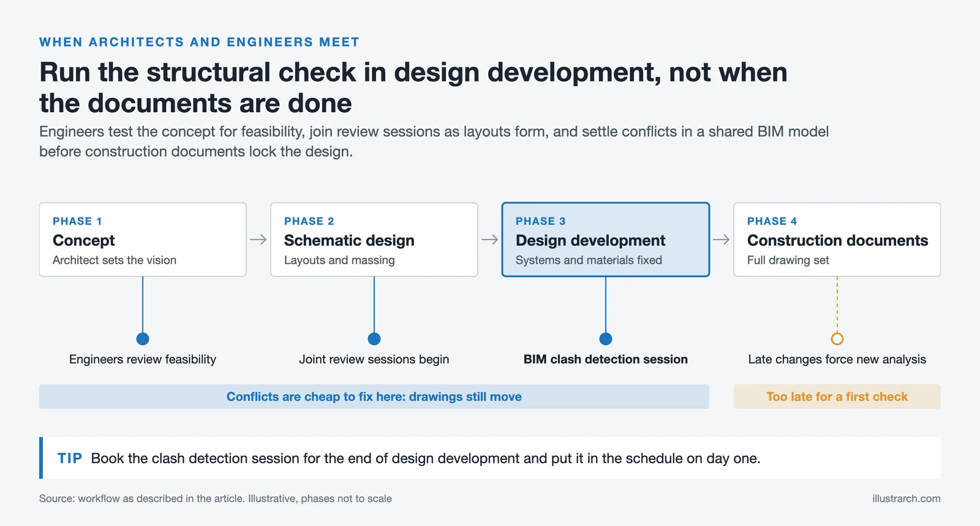This screenshot has width=980, height=526.
Task: Click the blue marker above Joint review sessions
Action: (374, 338)
